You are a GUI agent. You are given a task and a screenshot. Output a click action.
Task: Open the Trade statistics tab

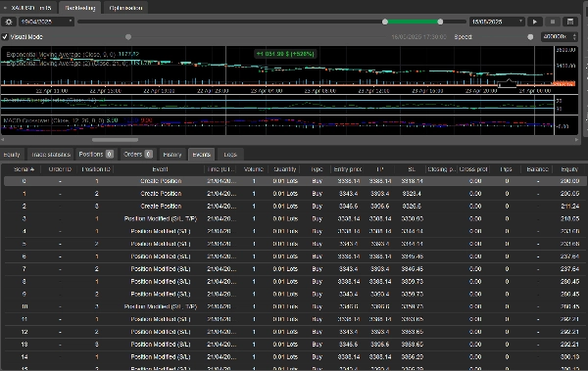click(x=51, y=155)
